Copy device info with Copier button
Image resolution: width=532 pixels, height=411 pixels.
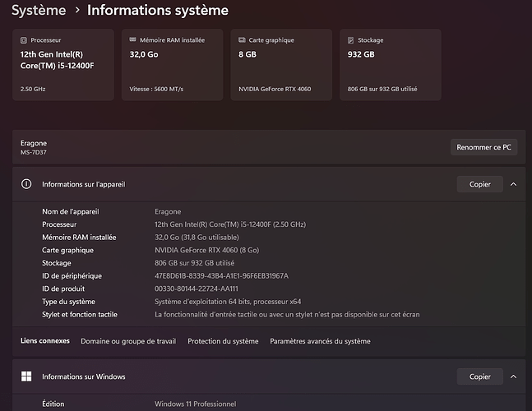click(479, 184)
